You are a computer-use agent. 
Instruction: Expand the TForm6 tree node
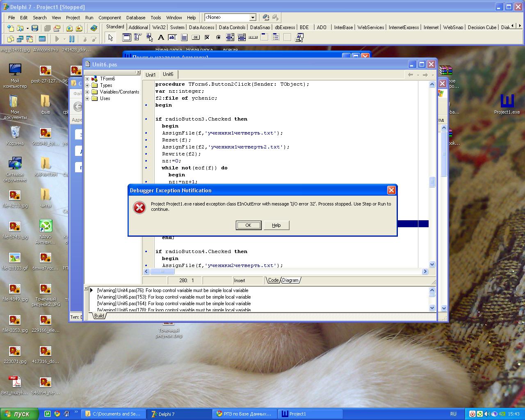point(87,79)
